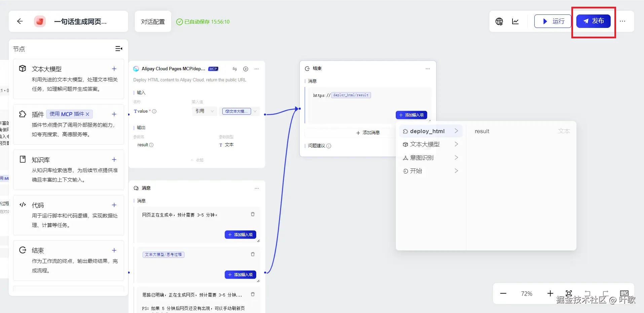Screen dimensions: 644x313
Task: Undo the last canvas action
Action: [588, 293]
